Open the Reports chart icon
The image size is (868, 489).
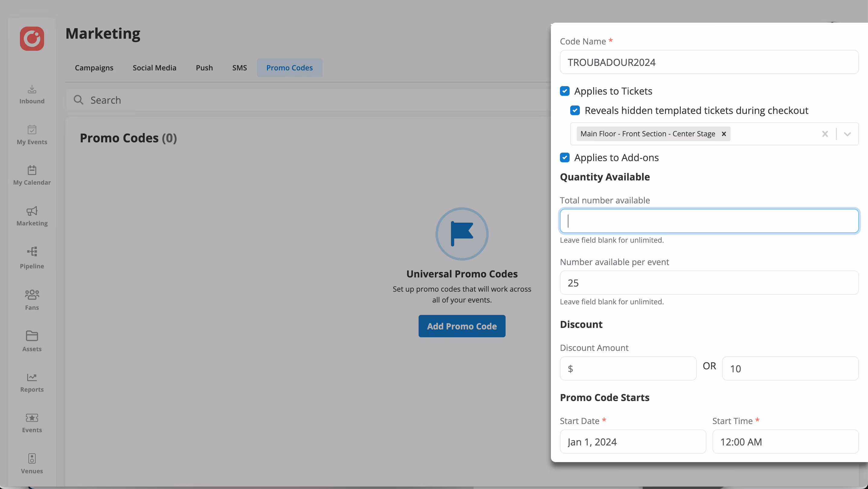click(x=32, y=382)
